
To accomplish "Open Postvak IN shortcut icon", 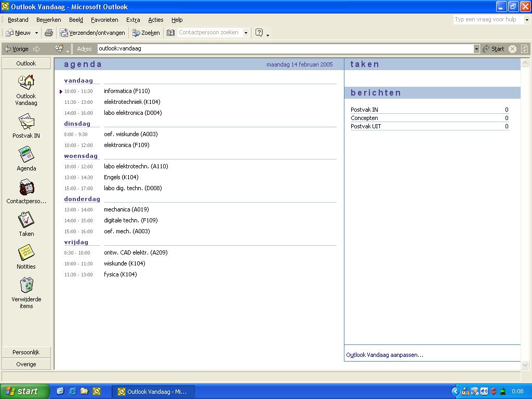I will click(x=26, y=122).
